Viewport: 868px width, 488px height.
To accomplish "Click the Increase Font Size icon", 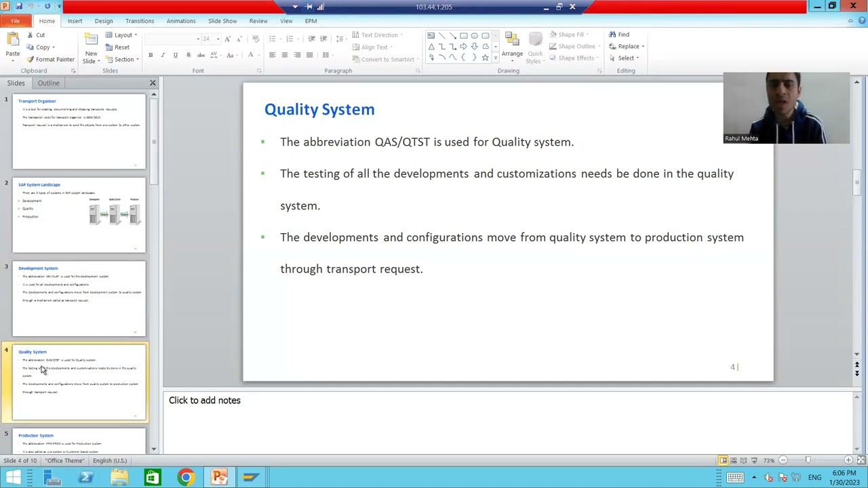I will tap(227, 39).
